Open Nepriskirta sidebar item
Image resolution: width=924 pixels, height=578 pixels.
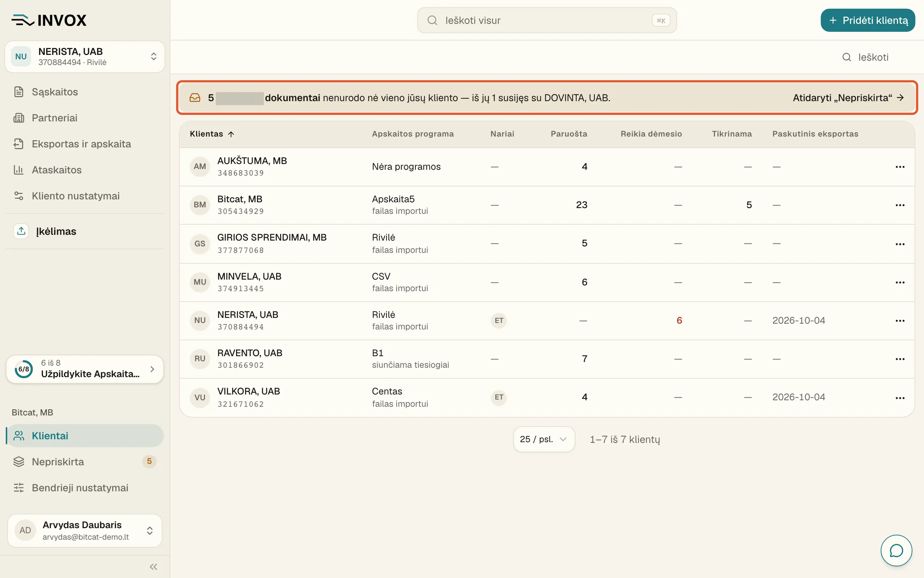click(x=85, y=461)
